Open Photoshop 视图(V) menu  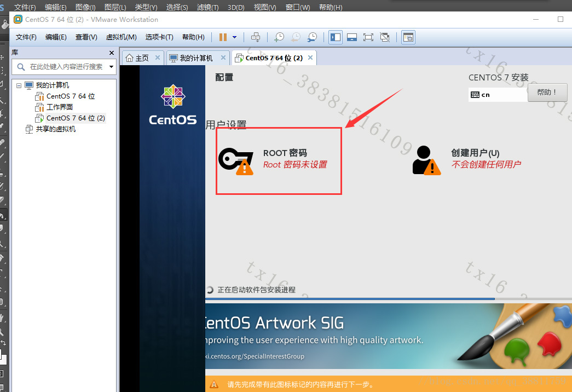[265, 7]
